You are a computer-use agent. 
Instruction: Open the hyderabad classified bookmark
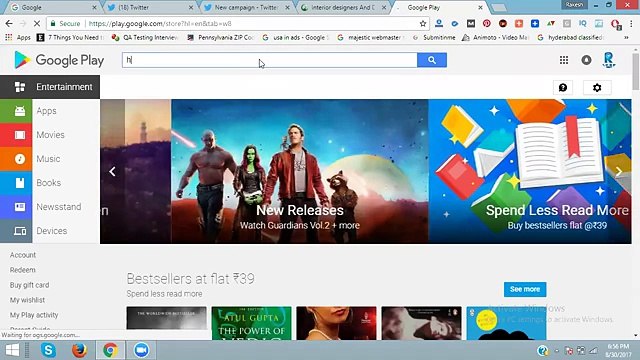pyautogui.click(x=570, y=38)
